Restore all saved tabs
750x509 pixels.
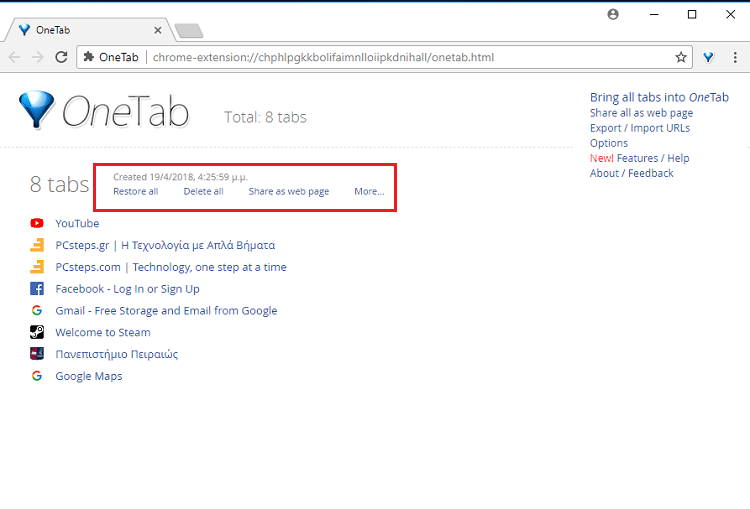click(135, 191)
